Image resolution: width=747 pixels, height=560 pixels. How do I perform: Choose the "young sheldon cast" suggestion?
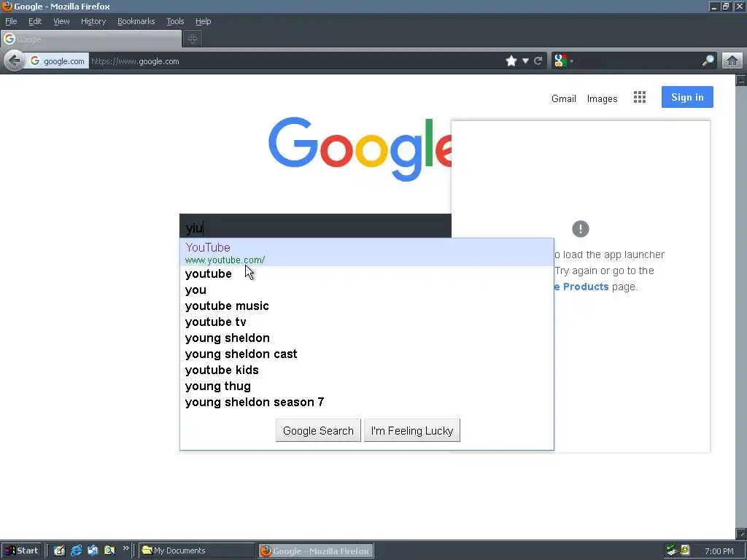tap(366, 354)
